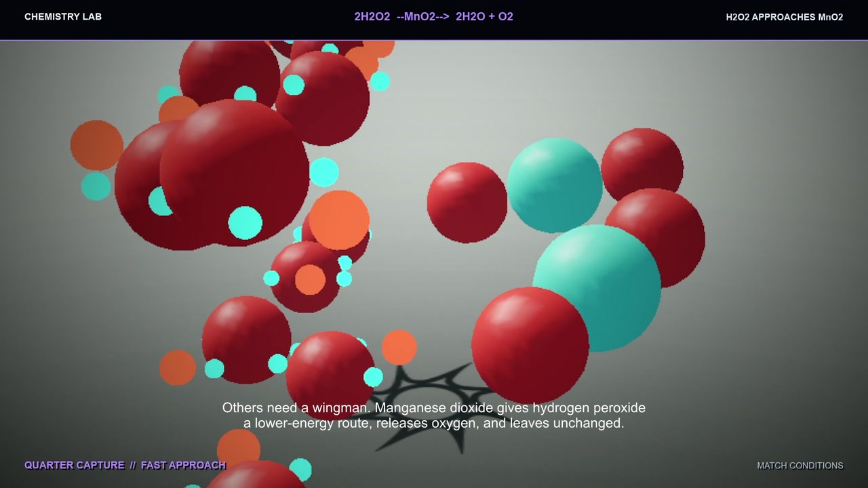
Task: Click the H2O2 APPROACHES MnO2 label
Action: pyautogui.click(x=784, y=17)
